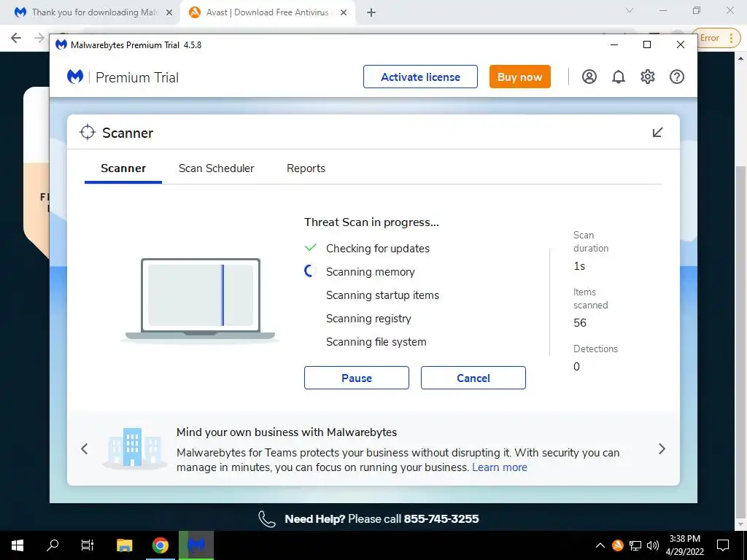Click the Avast tray icon

coord(617,545)
